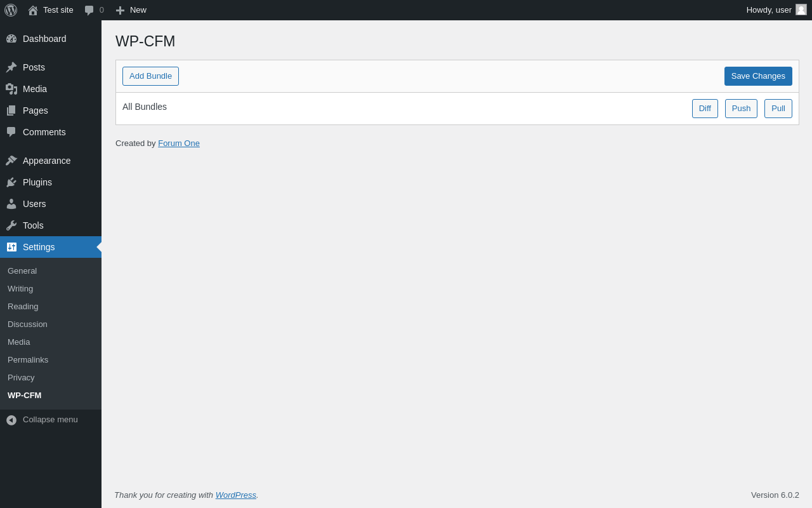Click the Comments speech bubble sidebar icon

[x=11, y=132]
